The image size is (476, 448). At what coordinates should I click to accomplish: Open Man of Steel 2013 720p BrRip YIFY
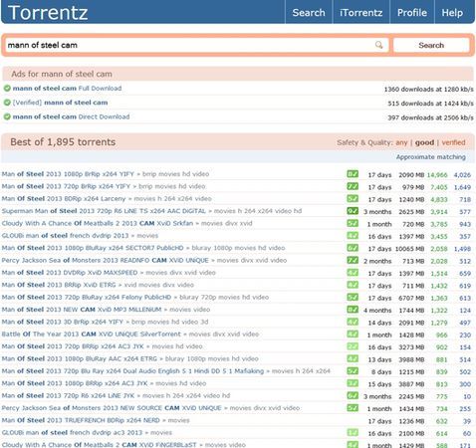[x=66, y=186]
